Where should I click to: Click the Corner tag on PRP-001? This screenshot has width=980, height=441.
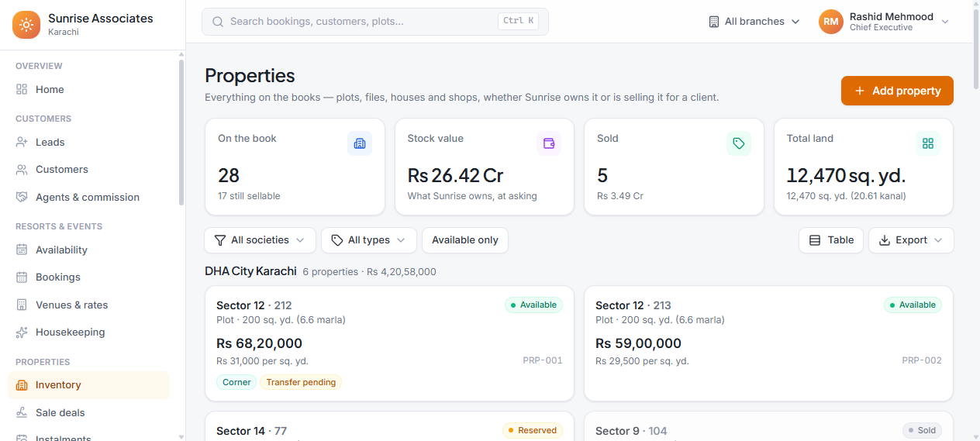tap(236, 382)
